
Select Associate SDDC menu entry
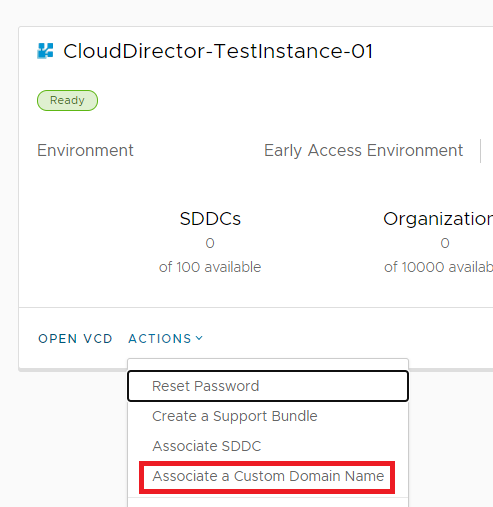click(268, 446)
